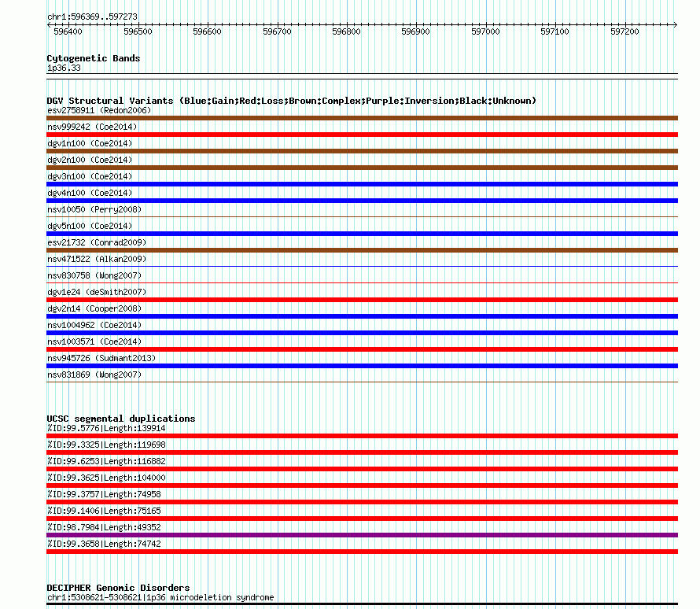
Task: Click the red bar under nsv999242
Action: (x=362, y=135)
